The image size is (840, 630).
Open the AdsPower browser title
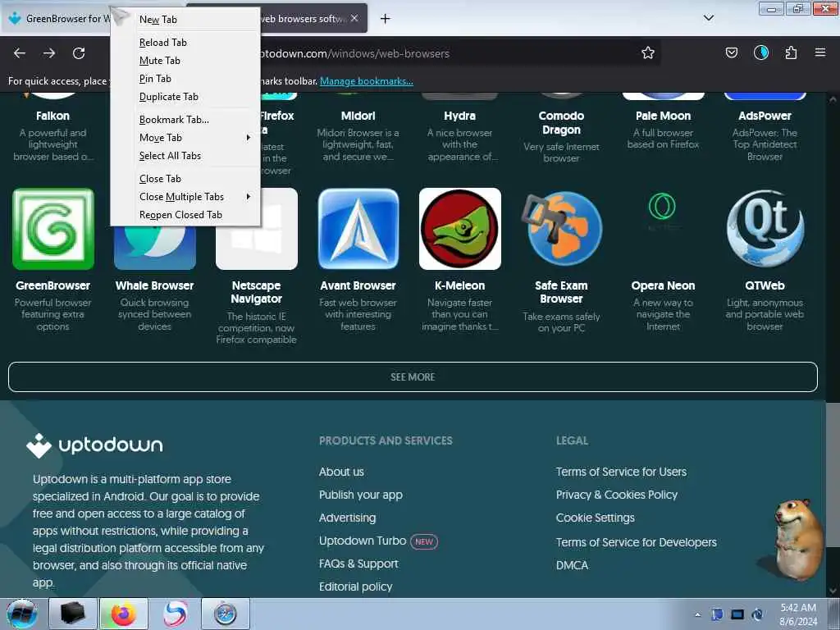click(x=765, y=116)
